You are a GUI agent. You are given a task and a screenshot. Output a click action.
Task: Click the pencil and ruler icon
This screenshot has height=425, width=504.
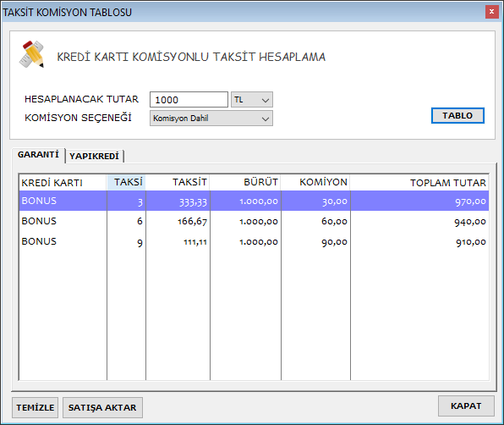click(x=32, y=54)
